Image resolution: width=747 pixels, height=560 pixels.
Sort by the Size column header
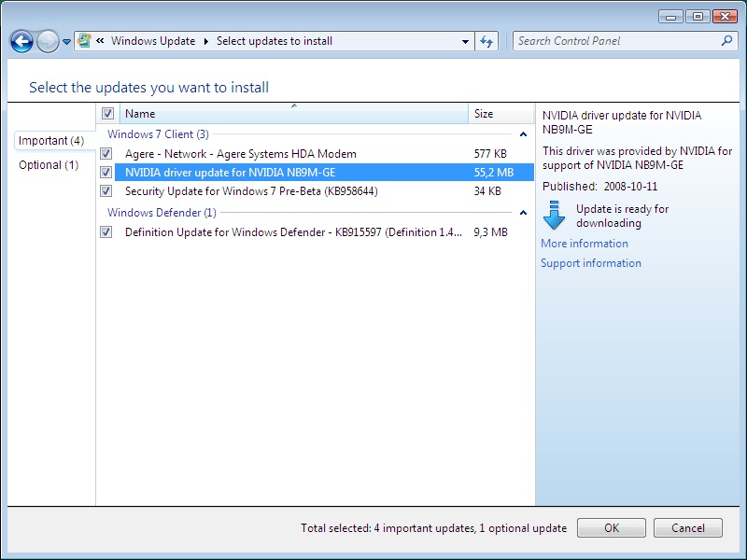[x=500, y=113]
